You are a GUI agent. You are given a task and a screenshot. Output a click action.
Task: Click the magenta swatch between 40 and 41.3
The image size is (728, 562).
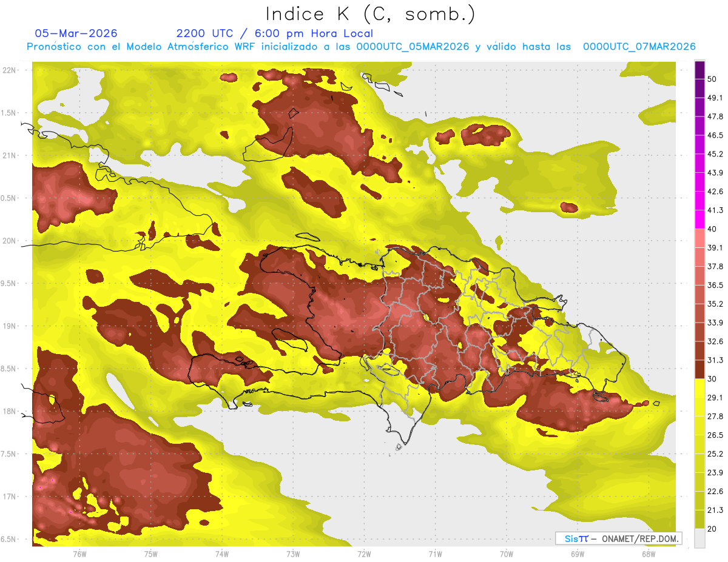(699, 219)
